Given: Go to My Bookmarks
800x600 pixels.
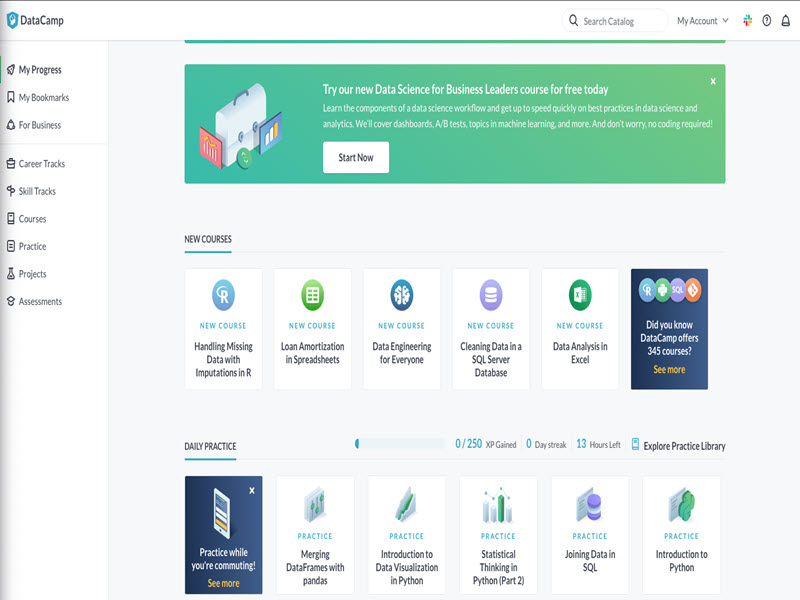Looking at the screenshot, I should 44,97.
